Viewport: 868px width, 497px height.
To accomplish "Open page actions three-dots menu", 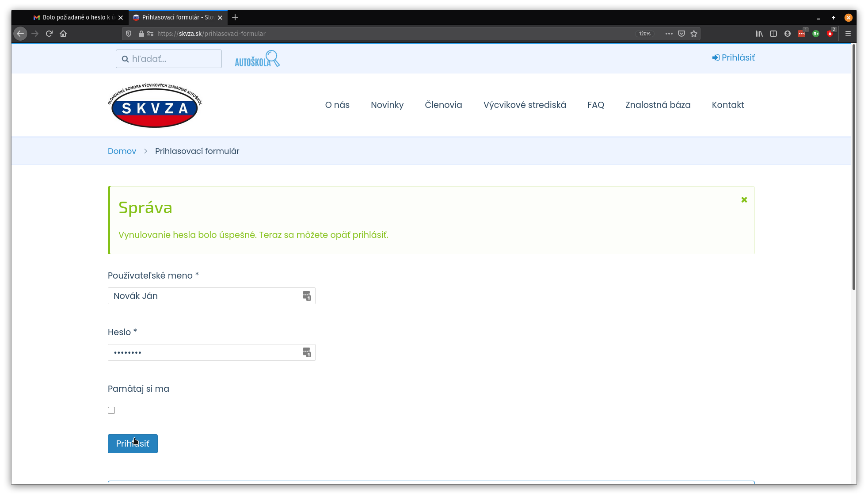I will point(669,34).
